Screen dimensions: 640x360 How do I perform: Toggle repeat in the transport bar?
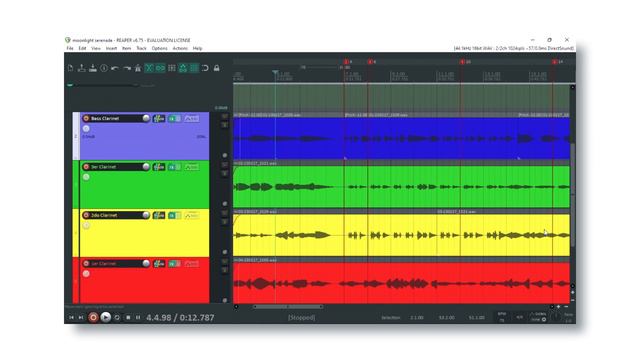point(117,318)
